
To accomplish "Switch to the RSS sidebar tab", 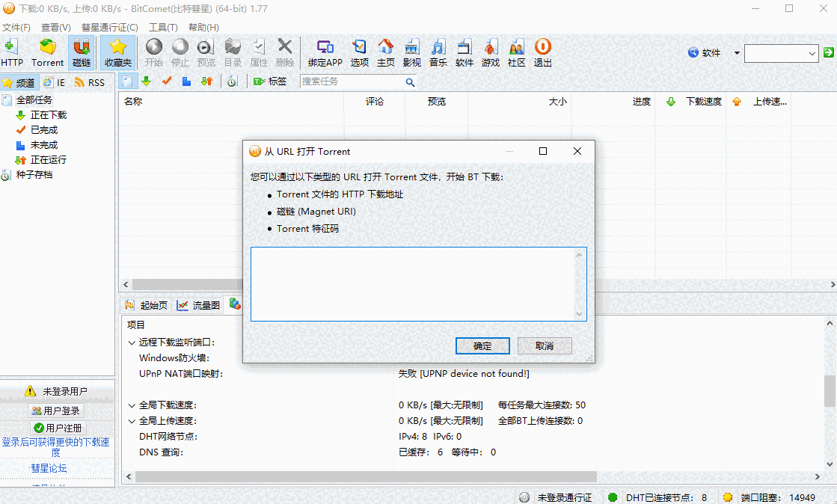I will click(90, 83).
